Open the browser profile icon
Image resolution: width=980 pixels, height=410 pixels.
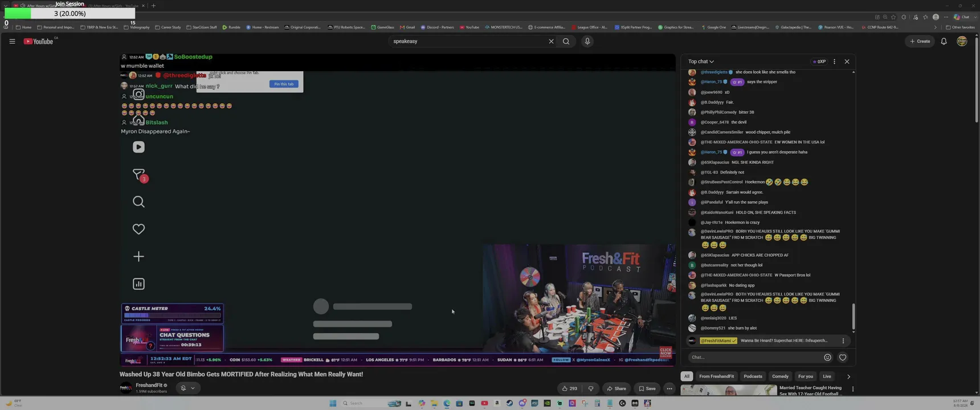(x=936, y=17)
